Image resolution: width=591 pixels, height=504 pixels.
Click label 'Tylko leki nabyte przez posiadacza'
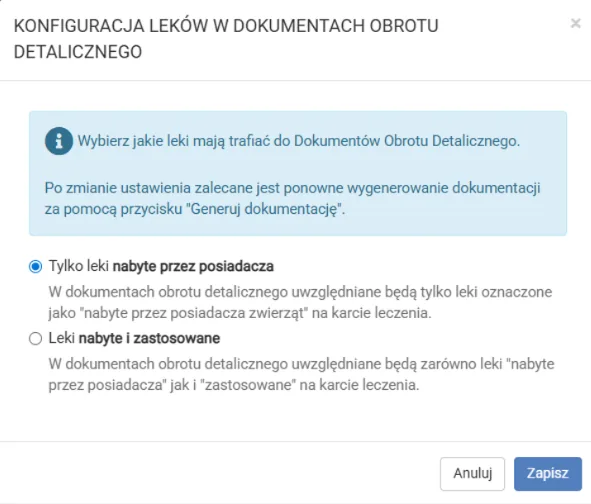point(161,266)
